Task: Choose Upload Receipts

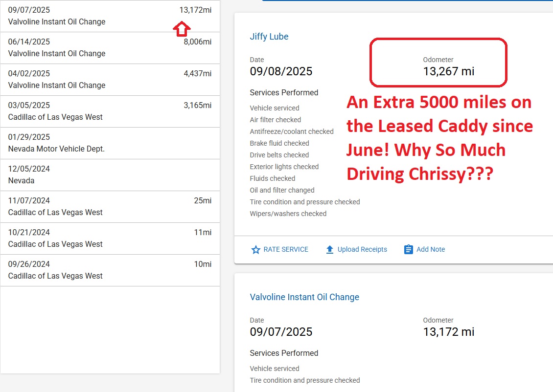Action: (x=362, y=249)
